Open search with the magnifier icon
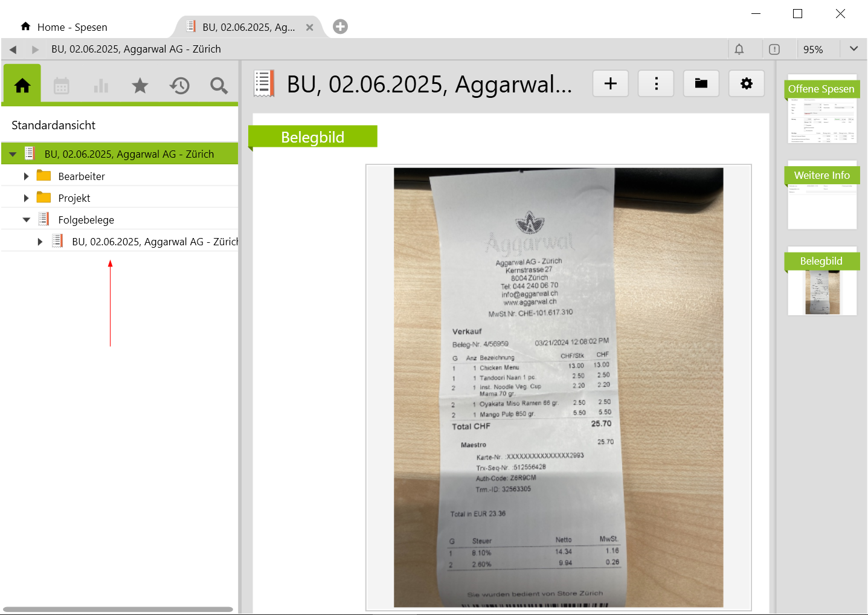The height and width of the screenshot is (615, 868). [x=219, y=86]
